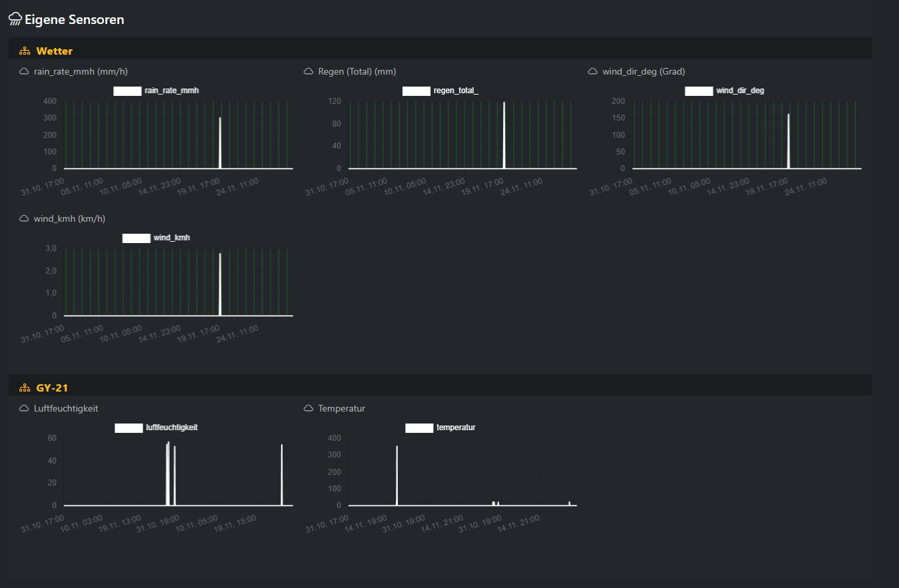Collapse the Wetter section title
Image resolution: width=899 pixels, height=588 pixels.
coord(55,51)
